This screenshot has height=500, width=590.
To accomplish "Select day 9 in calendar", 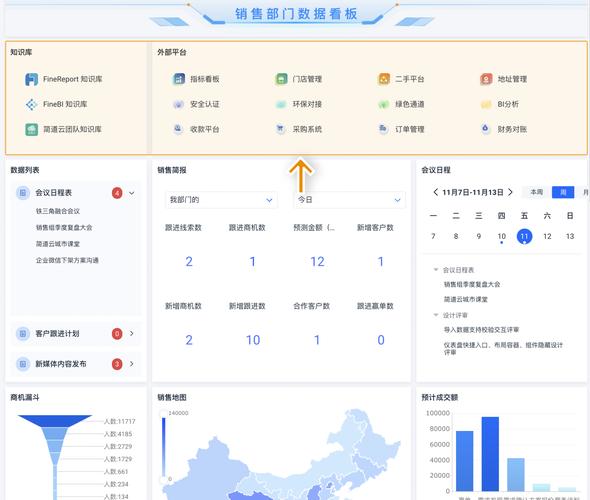I will pos(479,236).
